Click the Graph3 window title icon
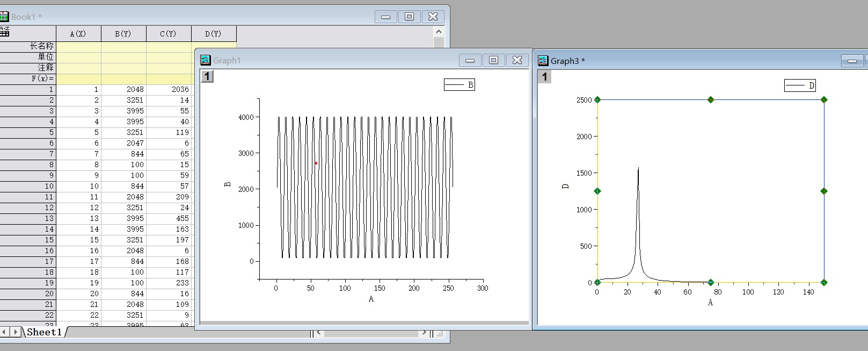The height and width of the screenshot is (351, 868). point(543,61)
